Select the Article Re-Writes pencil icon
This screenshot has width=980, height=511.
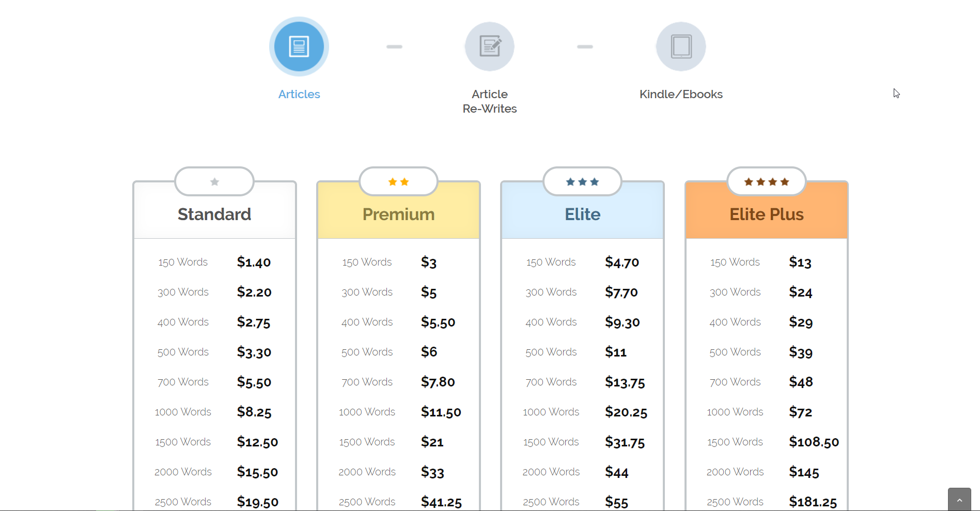tap(489, 47)
